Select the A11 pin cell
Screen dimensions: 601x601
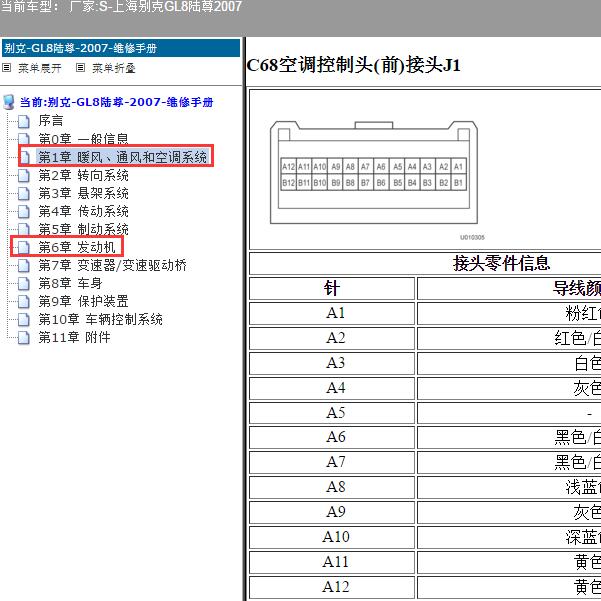(332, 562)
